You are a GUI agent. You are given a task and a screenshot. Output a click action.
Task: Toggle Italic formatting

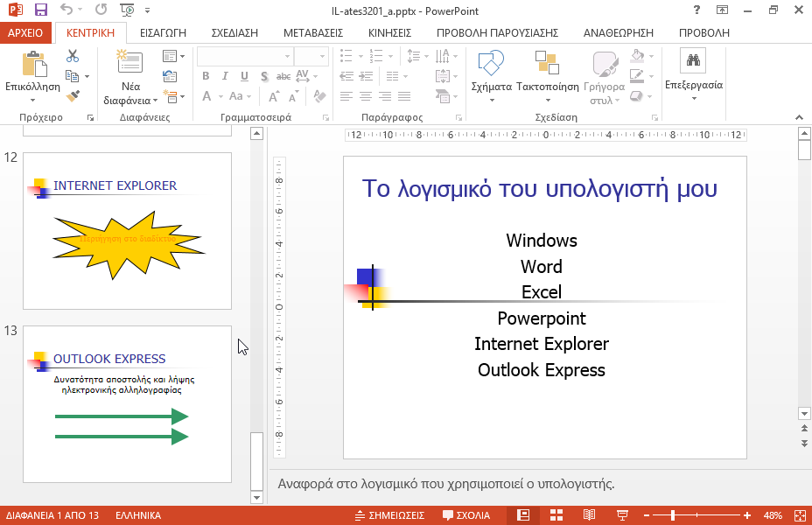(x=225, y=76)
